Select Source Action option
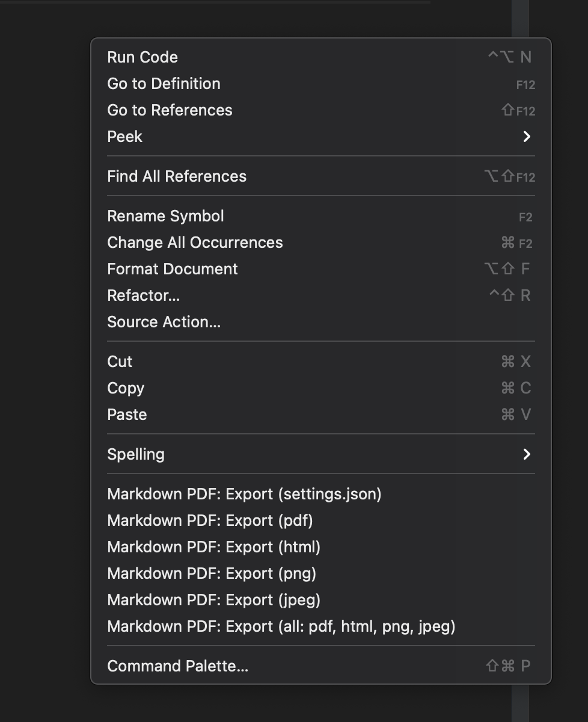This screenshot has height=722, width=588. pos(163,322)
